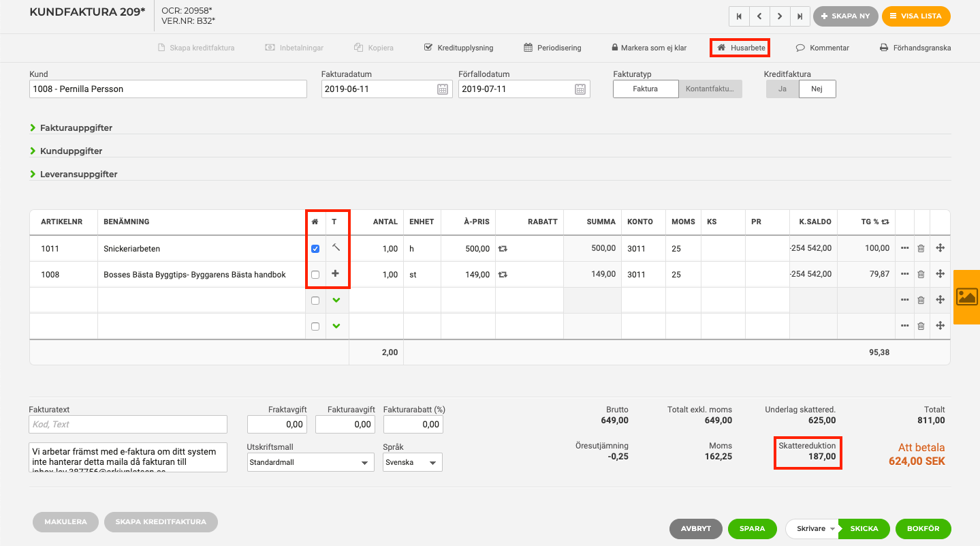Viewport: 980px width, 546px height.
Task: Click the house icon column header
Action: coord(315,222)
